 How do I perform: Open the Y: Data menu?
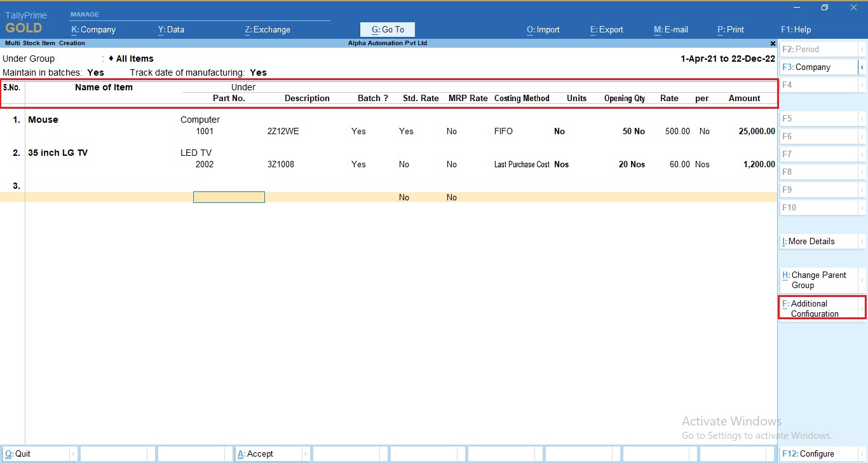point(171,29)
